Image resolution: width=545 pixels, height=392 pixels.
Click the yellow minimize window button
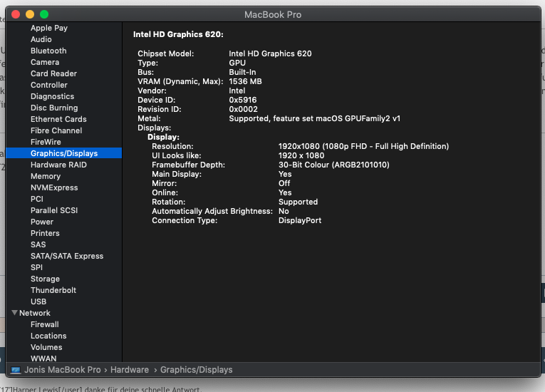[30, 14]
